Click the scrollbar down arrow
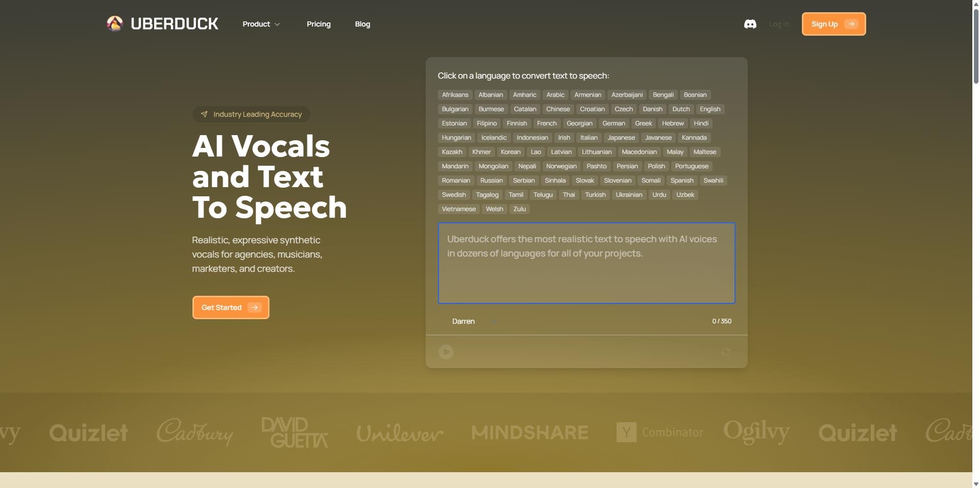 (976, 484)
